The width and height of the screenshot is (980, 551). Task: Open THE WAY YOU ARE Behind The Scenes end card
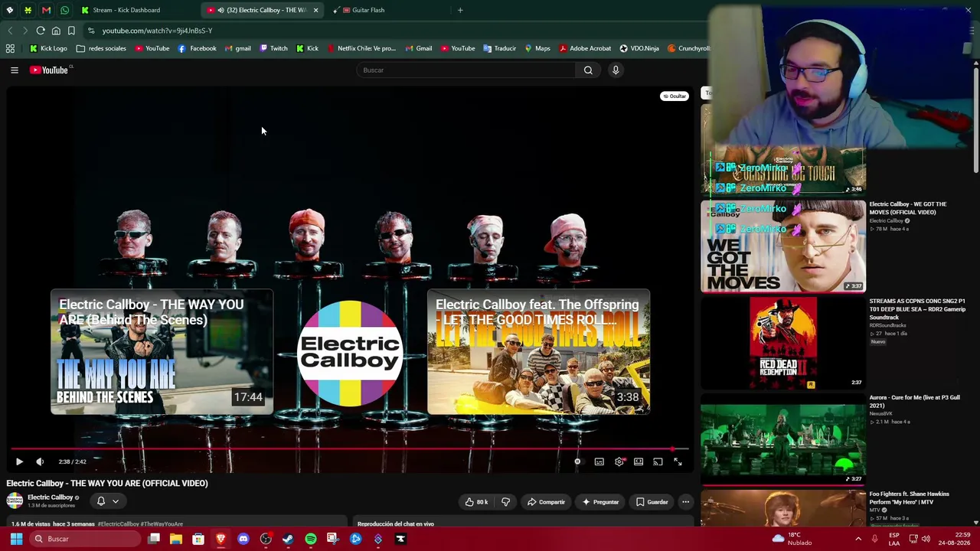pos(162,352)
